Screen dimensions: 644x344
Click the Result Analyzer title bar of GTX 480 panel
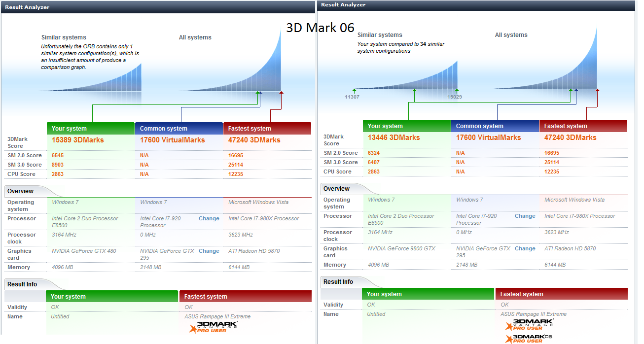[x=158, y=7]
